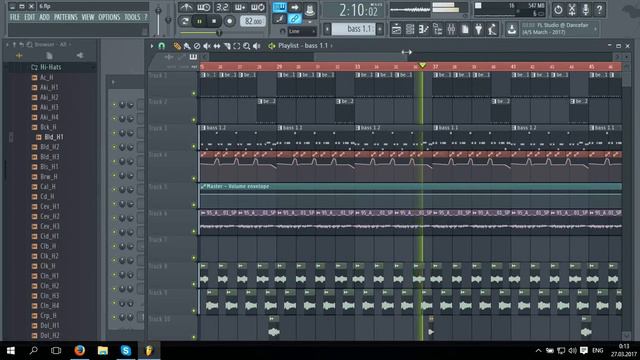
Task: Click the project files tab icon in browser
Action: tap(49, 56)
